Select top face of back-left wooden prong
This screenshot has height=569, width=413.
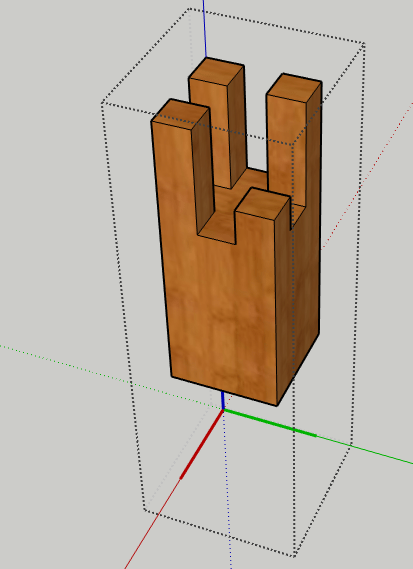[x=217, y=72]
